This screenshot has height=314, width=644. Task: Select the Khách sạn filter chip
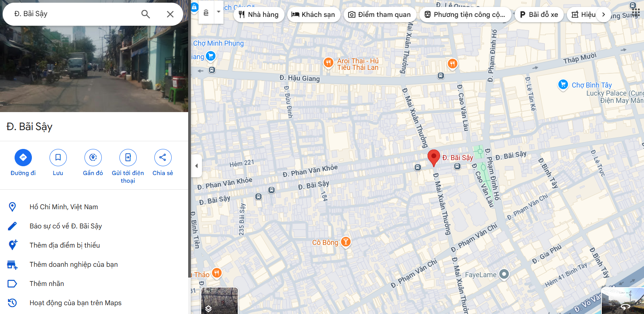point(313,15)
